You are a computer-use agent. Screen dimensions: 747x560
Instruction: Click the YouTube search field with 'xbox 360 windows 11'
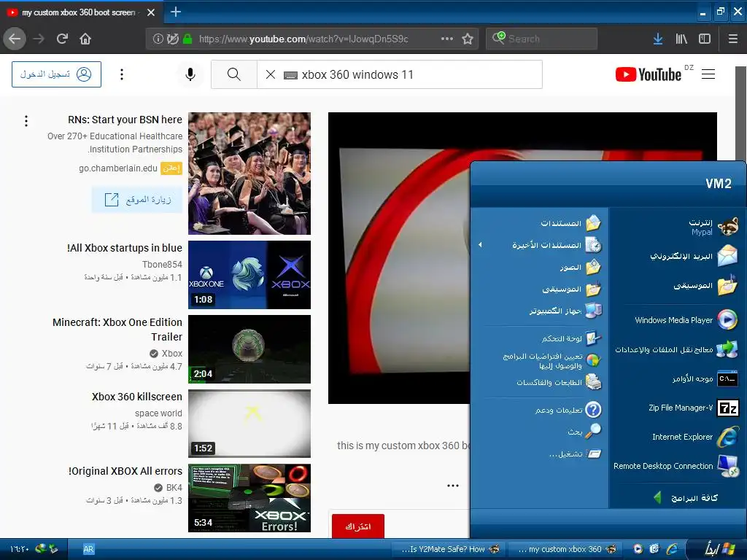(399, 74)
